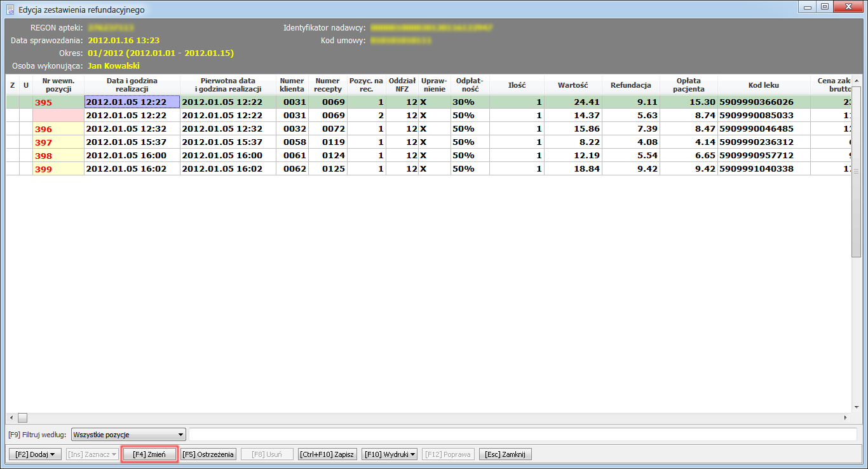The image size is (868, 469).
Task: Select position number 396 cell
Action: tap(58, 128)
